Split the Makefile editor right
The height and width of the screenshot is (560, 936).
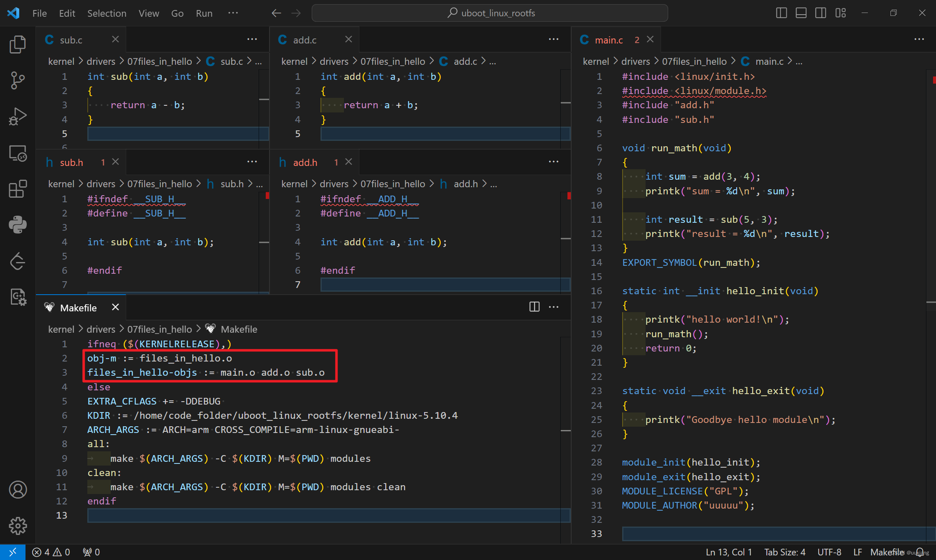coord(534,307)
